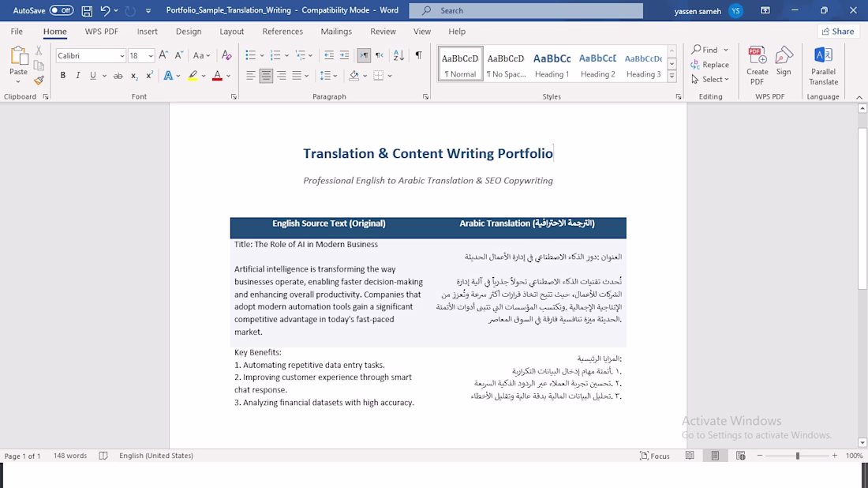Image resolution: width=868 pixels, height=488 pixels.
Task: Apply subscript formatting
Action: (x=134, y=75)
